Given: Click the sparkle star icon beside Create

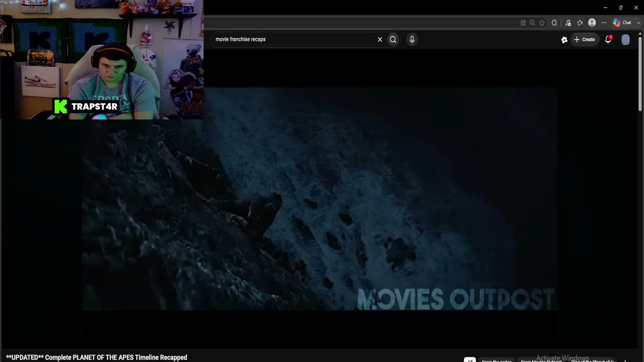Looking at the screenshot, I should (x=565, y=40).
